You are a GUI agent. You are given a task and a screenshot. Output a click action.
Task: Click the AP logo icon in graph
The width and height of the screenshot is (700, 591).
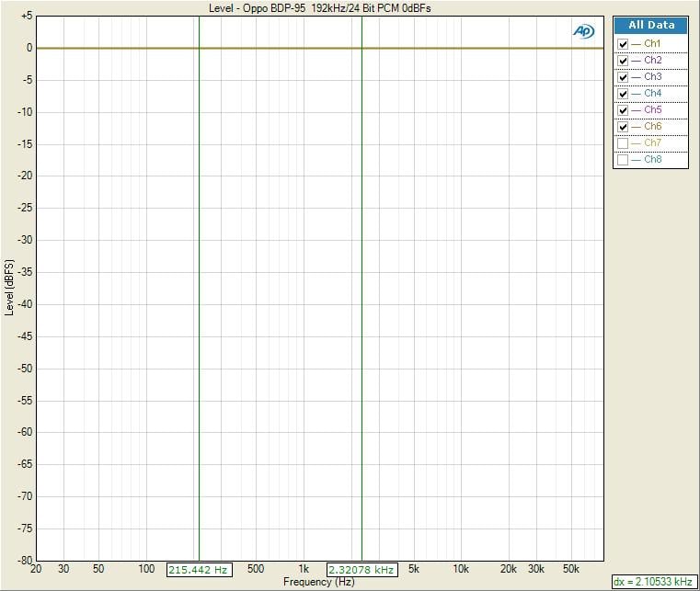(583, 31)
